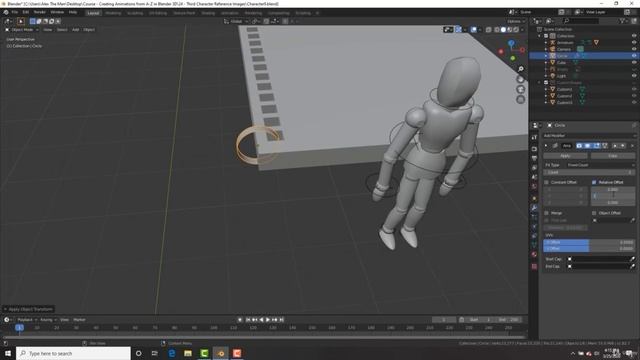
Task: Switch to the Layout workspace tab
Action: point(93,13)
